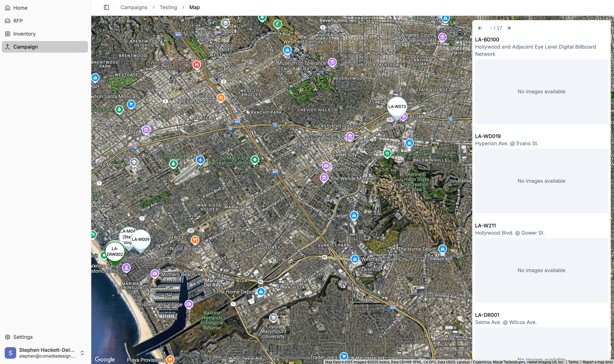Open the RFP sidebar item

18,21
